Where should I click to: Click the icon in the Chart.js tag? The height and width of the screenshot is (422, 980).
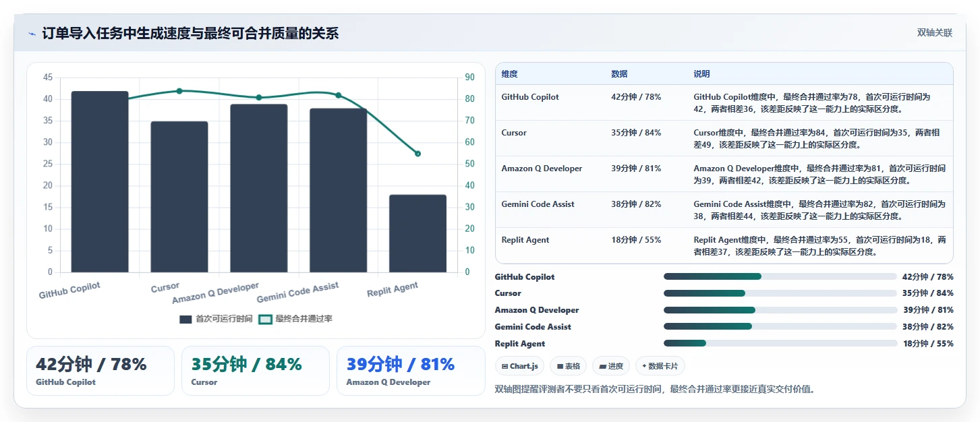[505, 367]
